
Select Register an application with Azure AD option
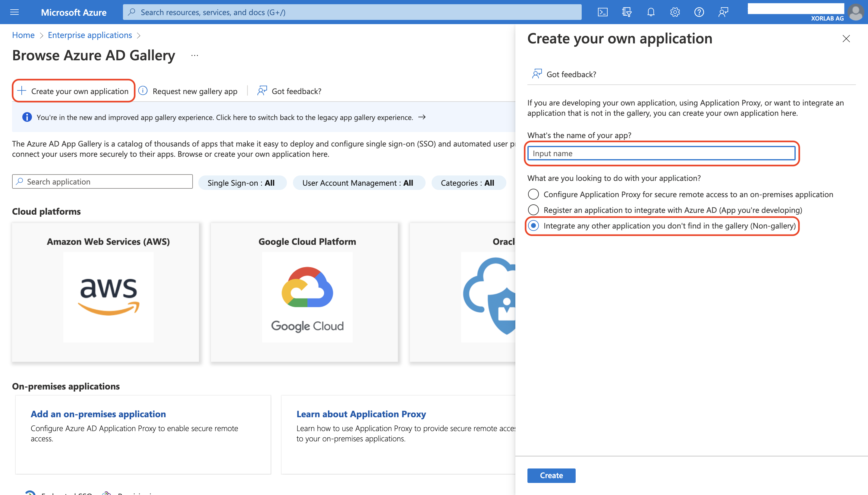(533, 210)
